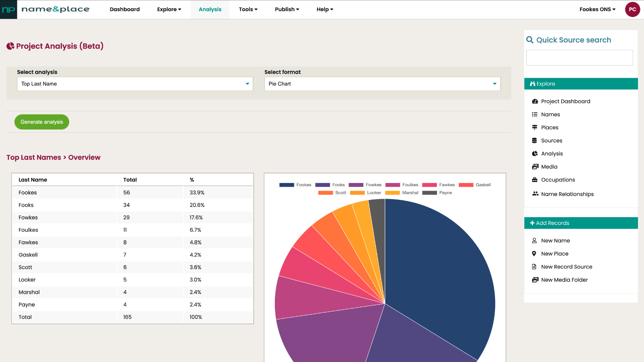This screenshot has height=362, width=644.
Task: Toggle the Looker legend color swatch
Action: 357,193
